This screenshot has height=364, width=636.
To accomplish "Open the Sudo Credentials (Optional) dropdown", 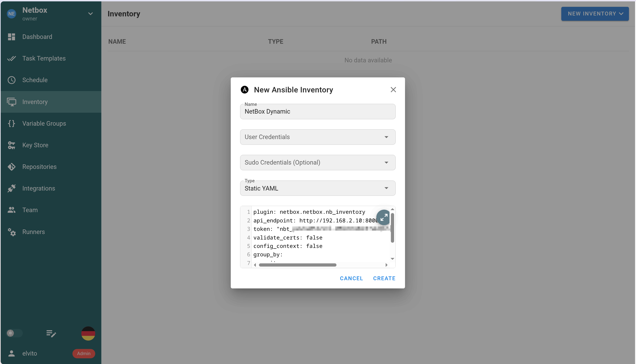I will (318, 163).
